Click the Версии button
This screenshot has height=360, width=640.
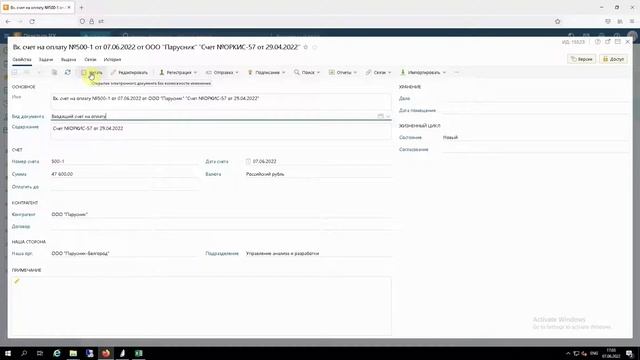pos(582,59)
